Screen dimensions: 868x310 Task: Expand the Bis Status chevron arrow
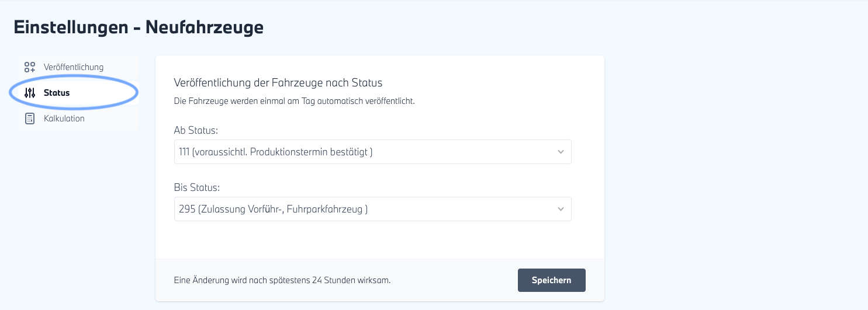(x=561, y=209)
